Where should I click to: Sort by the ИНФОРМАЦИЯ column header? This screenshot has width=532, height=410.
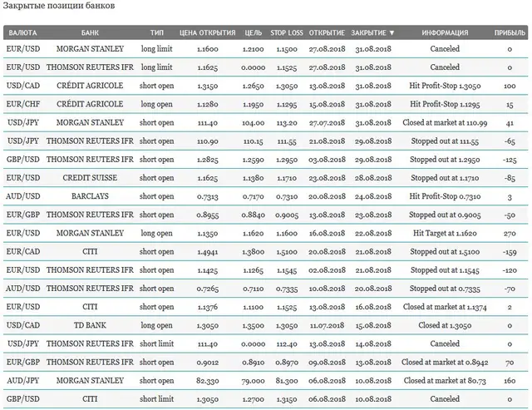(x=445, y=33)
